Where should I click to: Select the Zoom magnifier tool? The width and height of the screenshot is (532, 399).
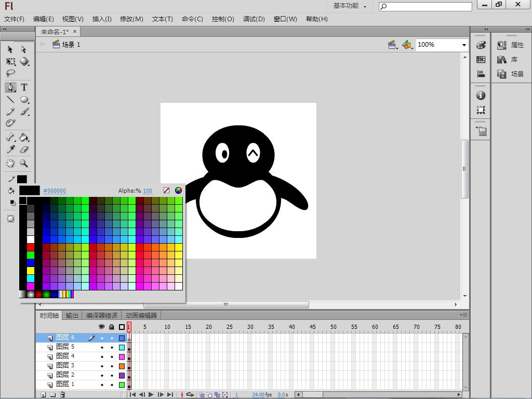pos(24,163)
